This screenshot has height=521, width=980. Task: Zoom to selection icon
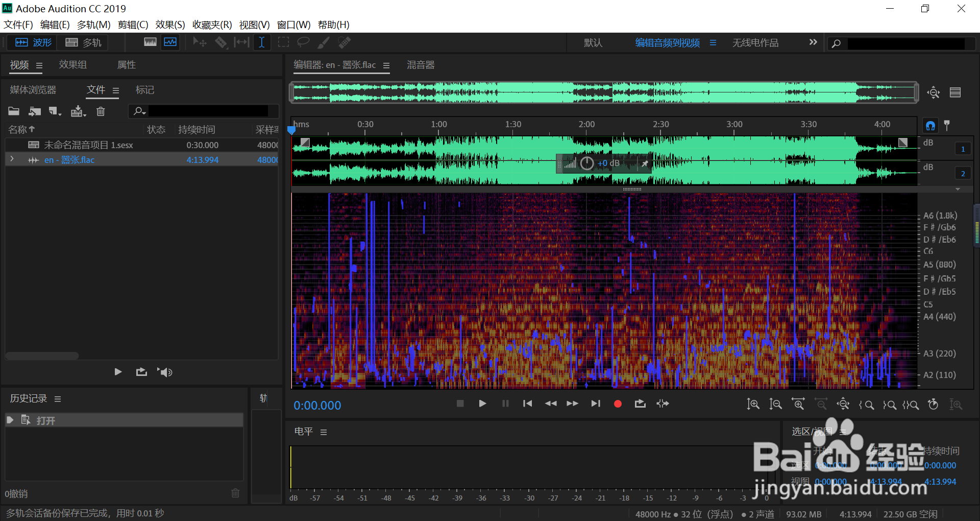coord(911,405)
